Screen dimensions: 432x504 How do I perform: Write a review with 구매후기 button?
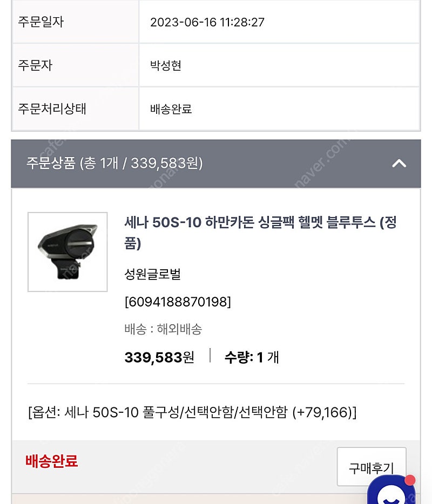(x=371, y=467)
